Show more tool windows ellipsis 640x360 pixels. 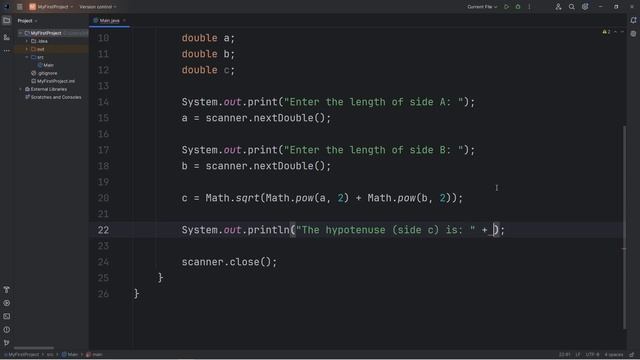coord(7,51)
